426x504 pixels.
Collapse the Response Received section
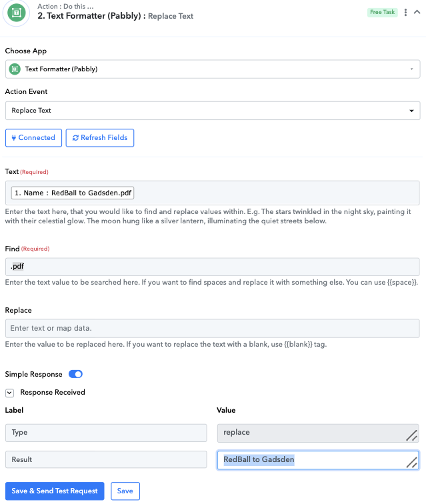(x=9, y=393)
